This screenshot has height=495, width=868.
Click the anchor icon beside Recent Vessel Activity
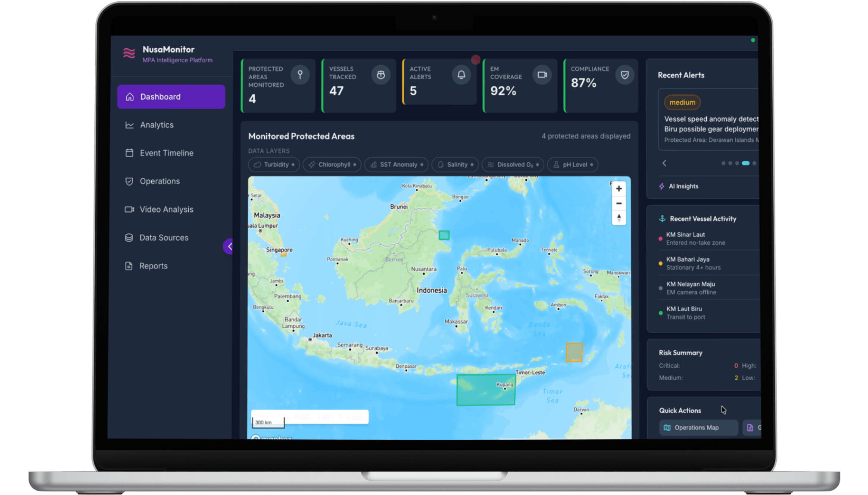click(662, 219)
